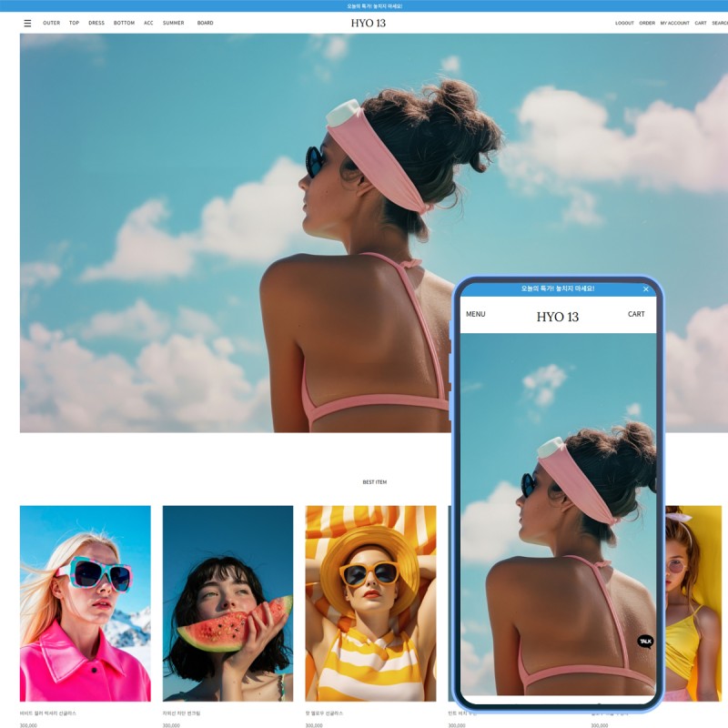Open the BOTTOM category

pos(124,24)
